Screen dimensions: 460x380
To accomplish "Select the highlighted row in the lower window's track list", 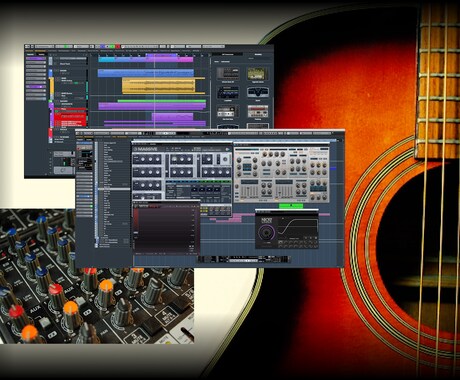I will click(113, 189).
